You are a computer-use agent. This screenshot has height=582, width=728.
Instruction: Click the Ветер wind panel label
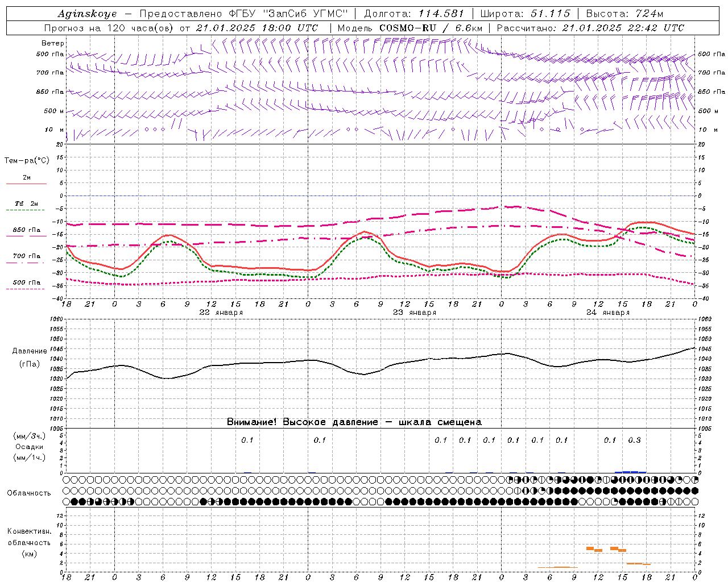(52, 43)
